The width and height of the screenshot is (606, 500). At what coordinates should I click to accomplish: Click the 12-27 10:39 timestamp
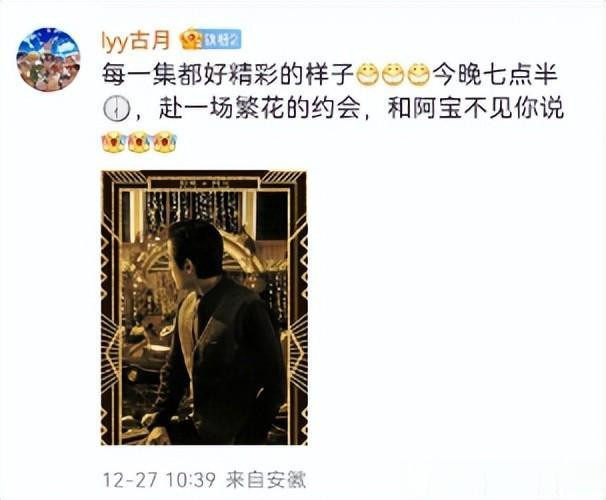[x=159, y=480]
